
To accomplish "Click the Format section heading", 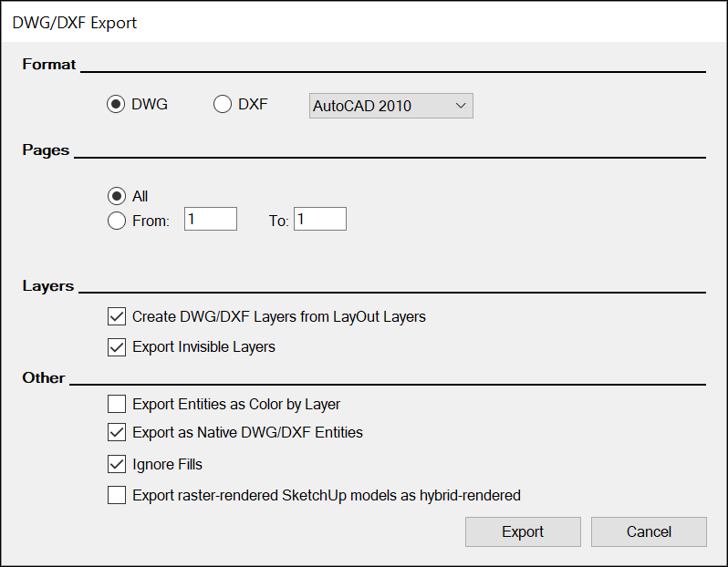I will coord(48,64).
